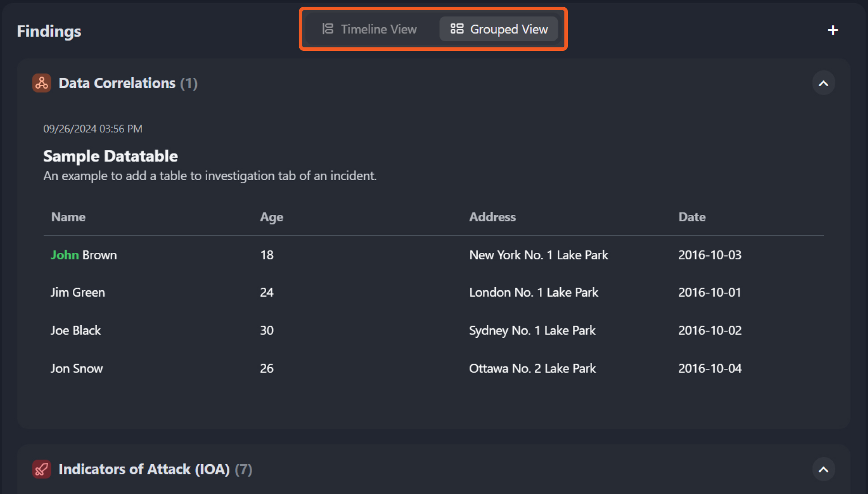Screen dimensions: 868x494
Task: Click the Name column header
Action: click(68, 217)
